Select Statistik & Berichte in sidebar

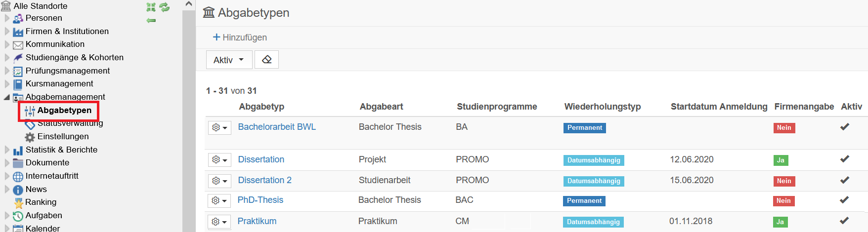pyautogui.click(x=61, y=150)
